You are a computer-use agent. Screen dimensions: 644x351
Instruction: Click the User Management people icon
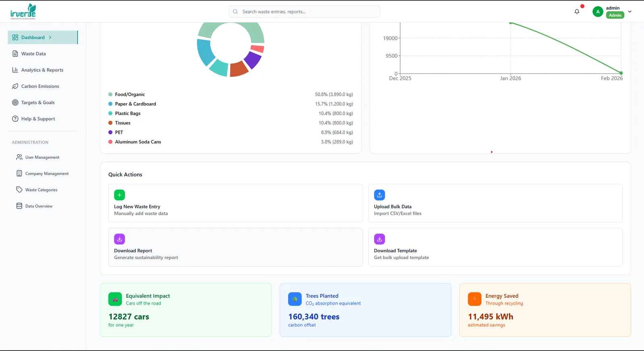click(x=19, y=157)
